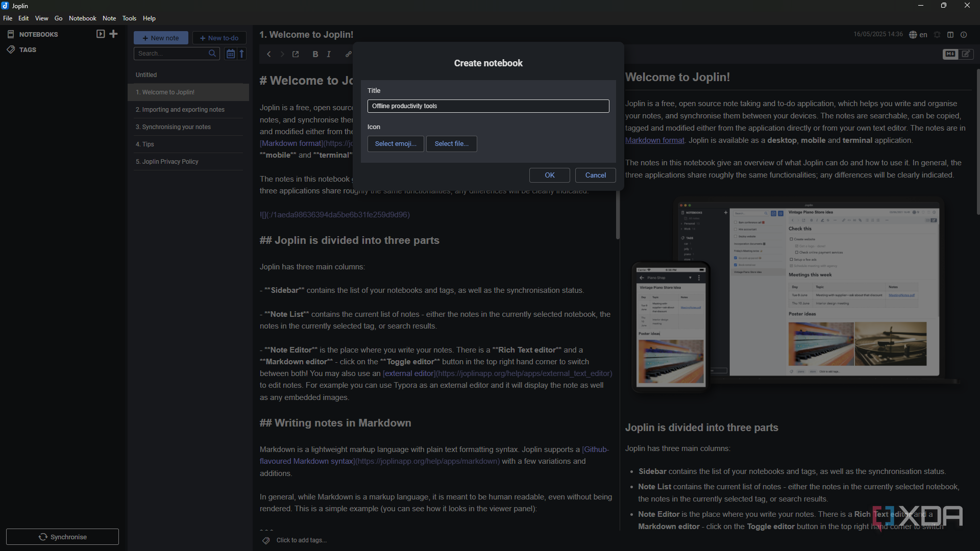Apply bold formatting in the editor toolbar
The height and width of the screenshot is (551, 980).
315,54
